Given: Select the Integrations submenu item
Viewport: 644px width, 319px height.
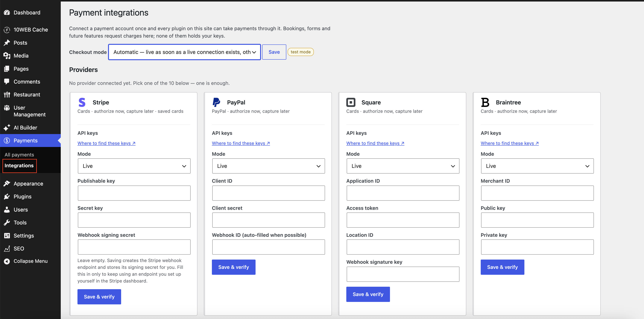Looking at the screenshot, I should (x=19, y=166).
